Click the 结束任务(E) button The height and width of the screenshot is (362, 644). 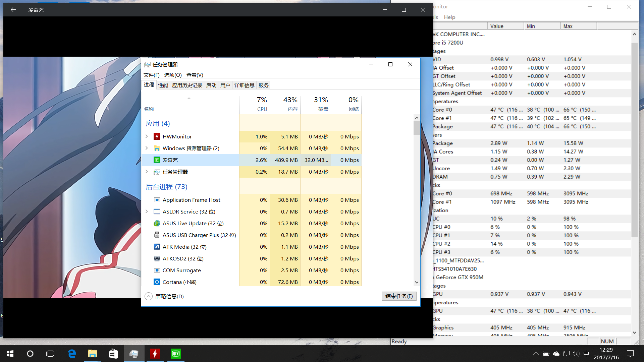pyautogui.click(x=399, y=296)
